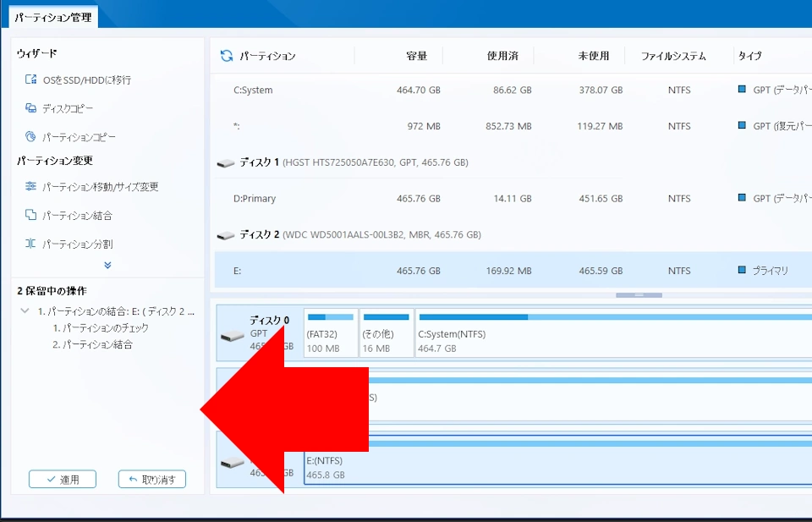
Task: Refresh the partition list with the reload icon
Action: tap(227, 55)
